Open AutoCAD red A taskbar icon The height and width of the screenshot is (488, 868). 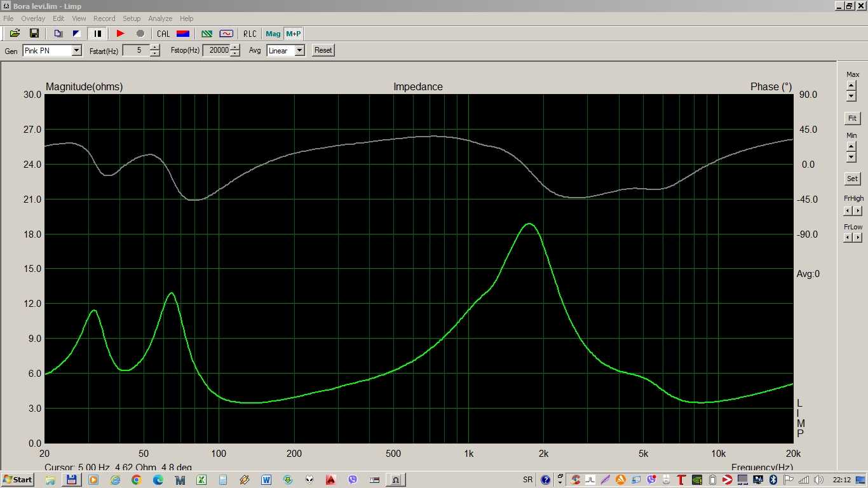tap(331, 480)
